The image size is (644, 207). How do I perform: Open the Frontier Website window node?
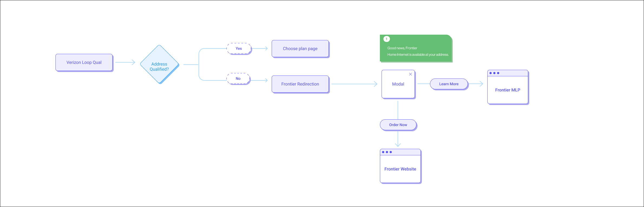pyautogui.click(x=400, y=166)
